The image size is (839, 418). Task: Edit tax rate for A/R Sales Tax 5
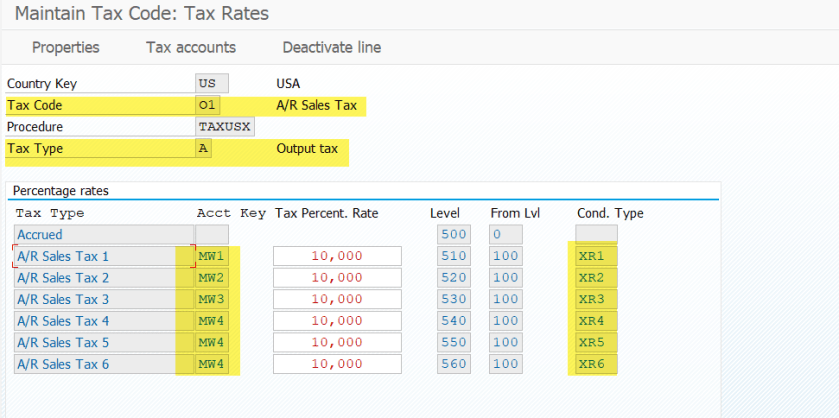pos(337,342)
